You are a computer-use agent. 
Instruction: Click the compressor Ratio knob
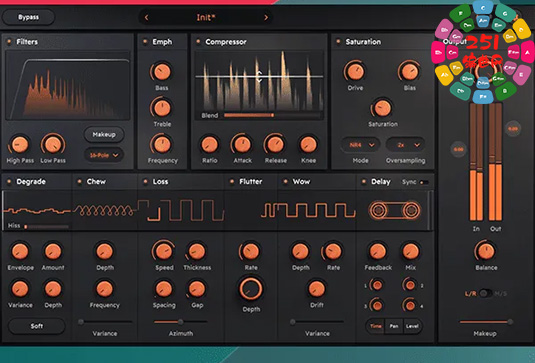209,145
